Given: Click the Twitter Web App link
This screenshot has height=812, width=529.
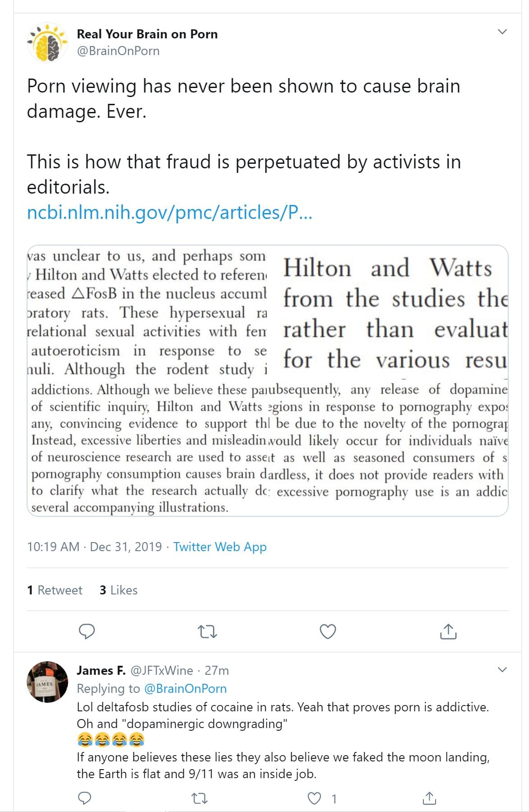Looking at the screenshot, I should 220,547.
